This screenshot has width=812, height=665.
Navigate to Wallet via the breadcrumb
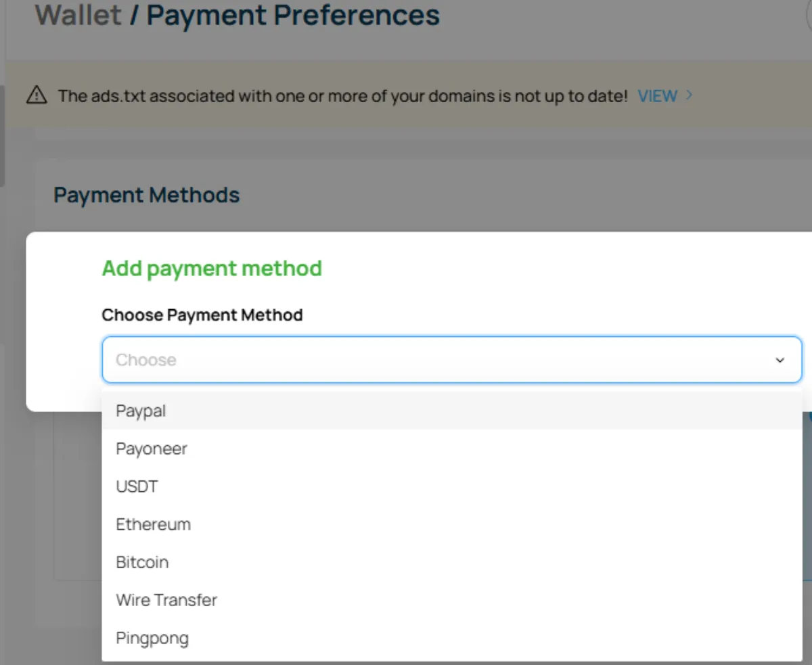point(78,15)
